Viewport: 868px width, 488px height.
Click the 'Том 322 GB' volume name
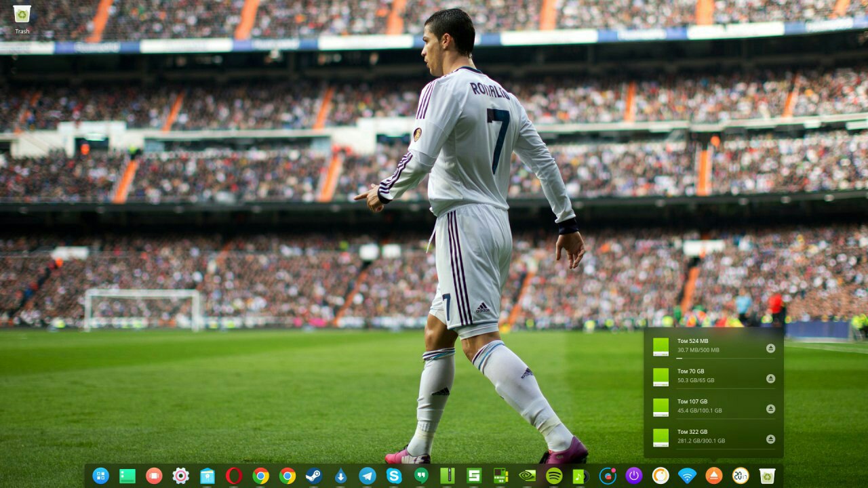point(692,432)
